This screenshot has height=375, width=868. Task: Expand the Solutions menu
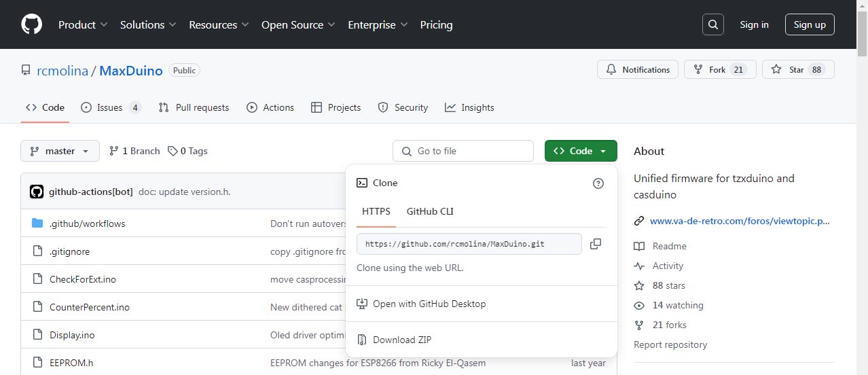click(x=148, y=24)
